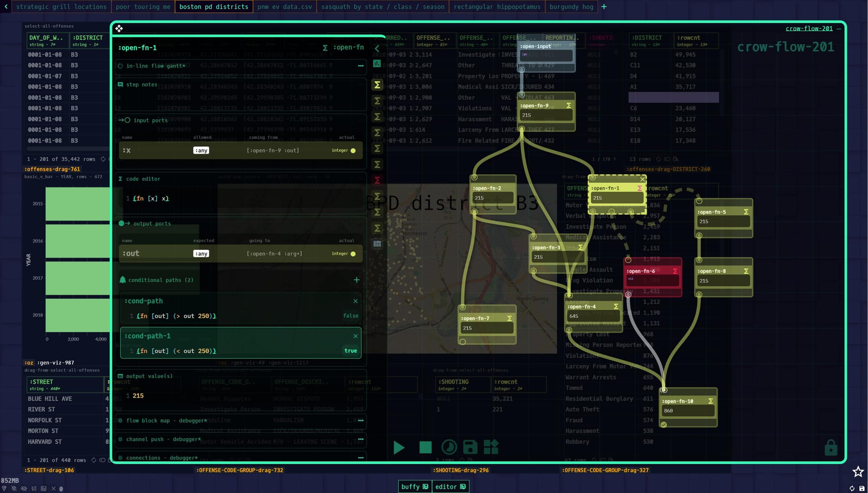Click the crow-flow-201 link
Screen dimensions: 868x493
point(809,29)
